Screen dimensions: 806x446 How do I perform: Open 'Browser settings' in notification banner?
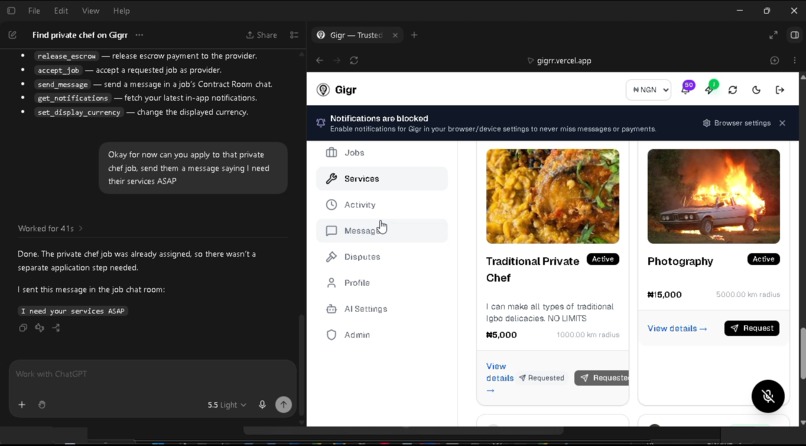(736, 123)
